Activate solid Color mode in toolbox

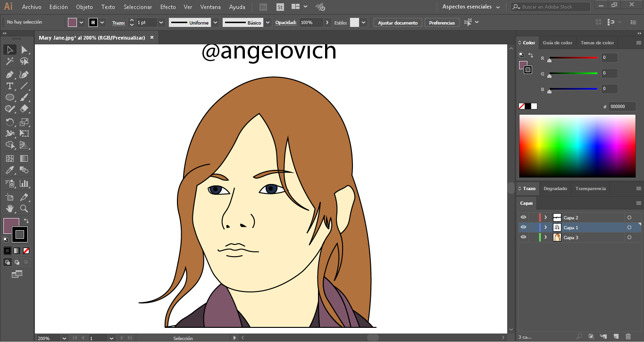tap(7, 250)
